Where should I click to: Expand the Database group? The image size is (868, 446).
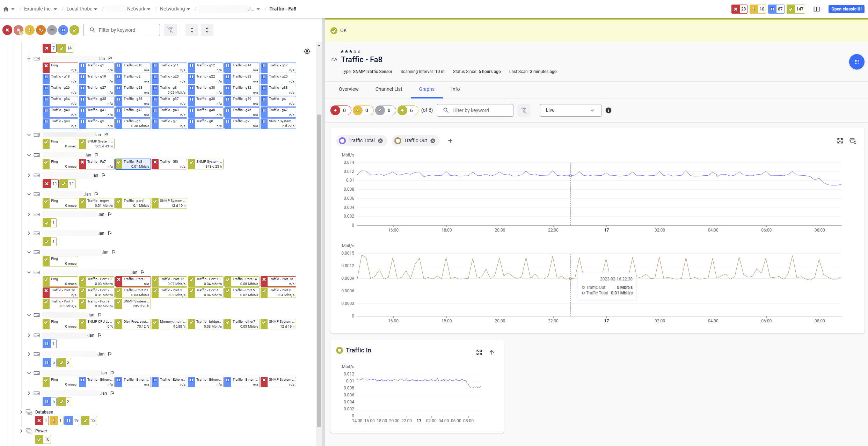click(x=22, y=412)
